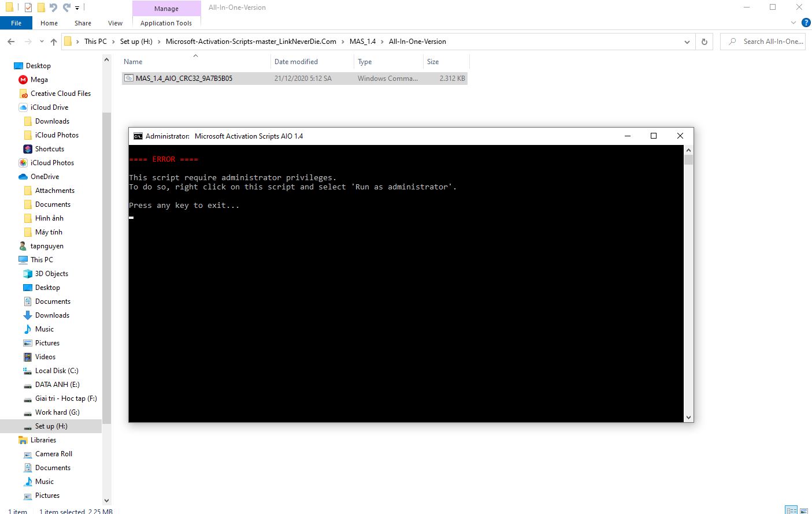Click OneDrive cloud icon
Screen dimensions: 812x514
pyautogui.click(x=23, y=177)
